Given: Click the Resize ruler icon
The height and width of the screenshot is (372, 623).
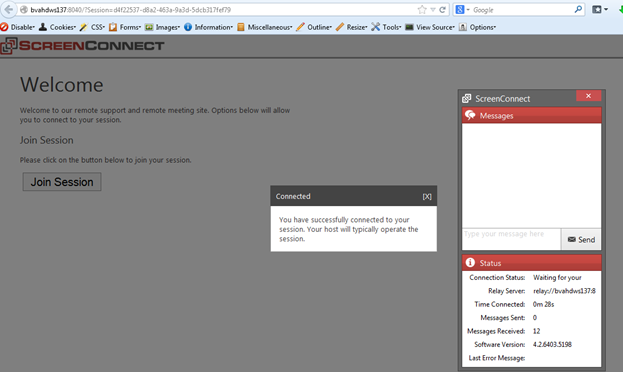Looking at the screenshot, I should (340, 27).
